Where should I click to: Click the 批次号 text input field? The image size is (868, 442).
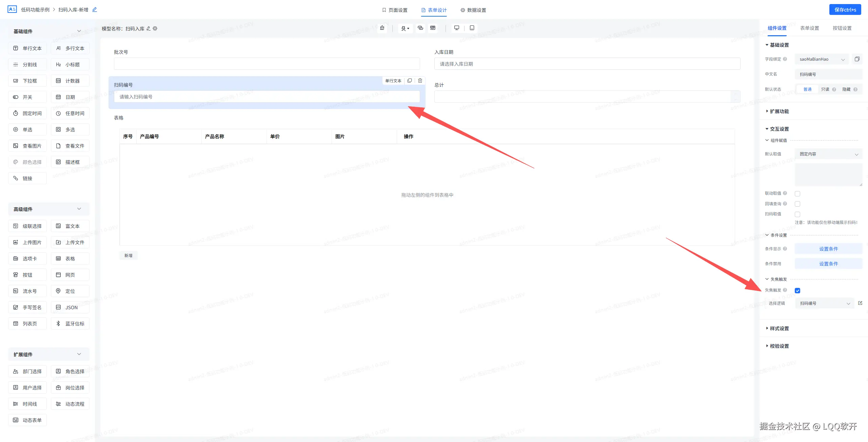(267, 64)
